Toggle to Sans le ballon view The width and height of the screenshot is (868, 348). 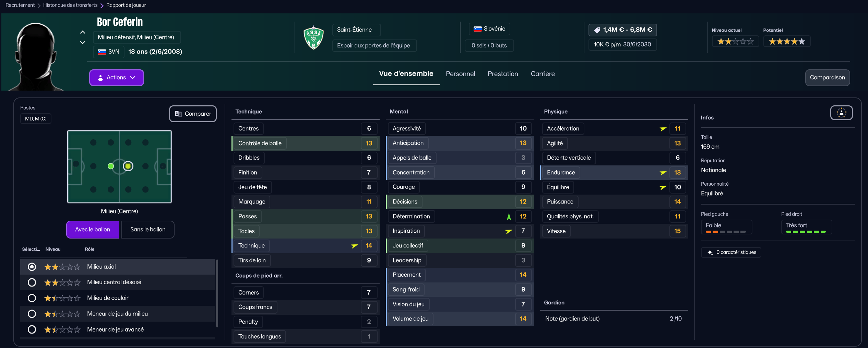147,230
